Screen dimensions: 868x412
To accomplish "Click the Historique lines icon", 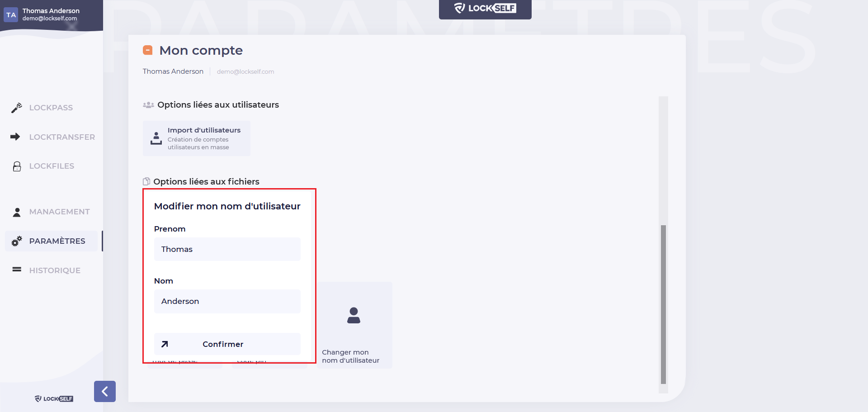I will (x=17, y=270).
